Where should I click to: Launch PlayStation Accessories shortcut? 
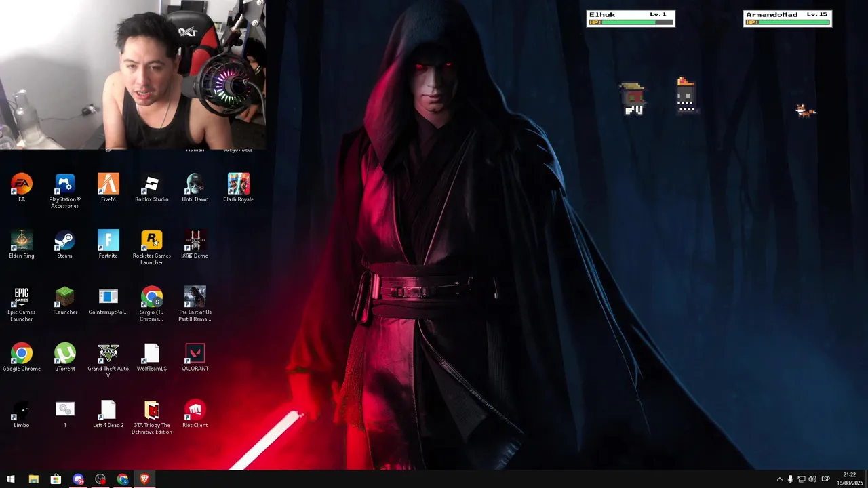point(65,190)
